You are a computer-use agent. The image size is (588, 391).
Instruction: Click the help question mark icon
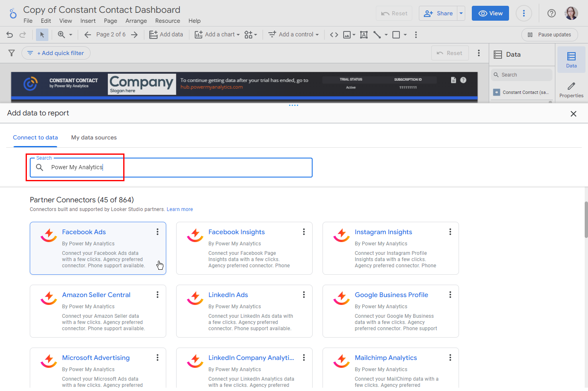[551, 13]
